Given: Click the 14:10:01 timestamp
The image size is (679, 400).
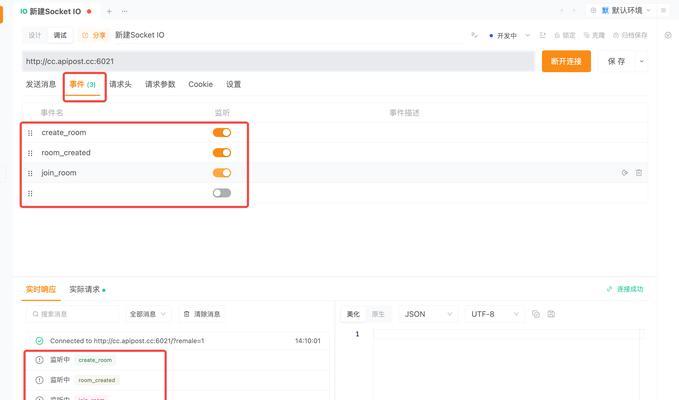Looking at the screenshot, I should click(x=308, y=341).
